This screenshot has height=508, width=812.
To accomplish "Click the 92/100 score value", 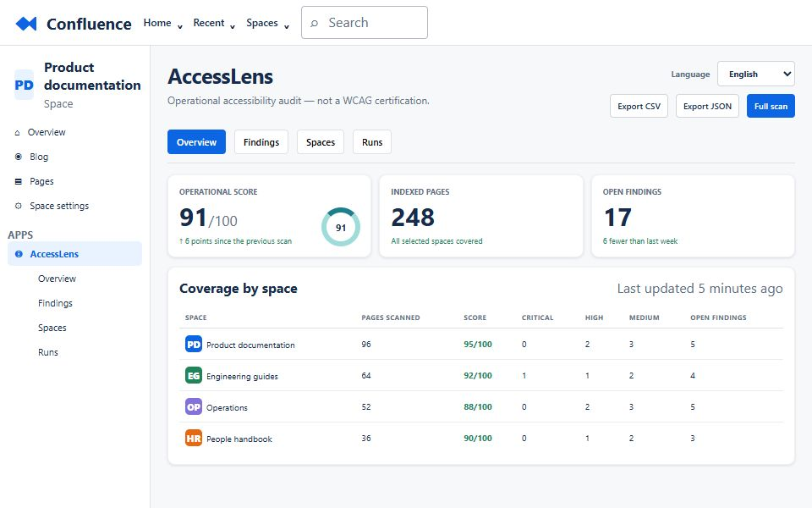I will pos(477,375).
